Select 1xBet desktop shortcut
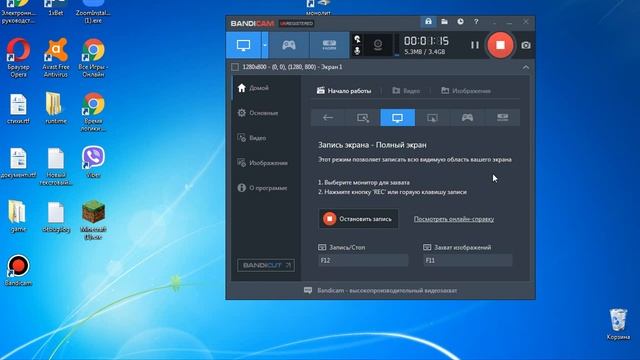The image size is (640, 360). pyautogui.click(x=56, y=8)
